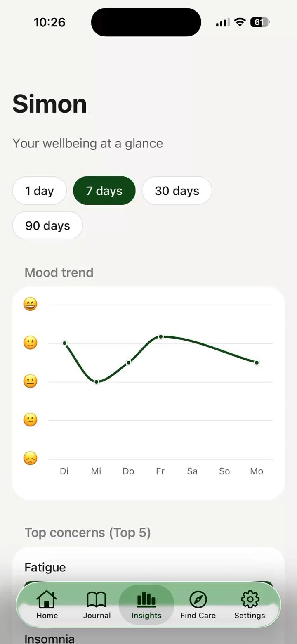Choose the 90 days range
Screen dimensions: 297x644
click(48, 225)
